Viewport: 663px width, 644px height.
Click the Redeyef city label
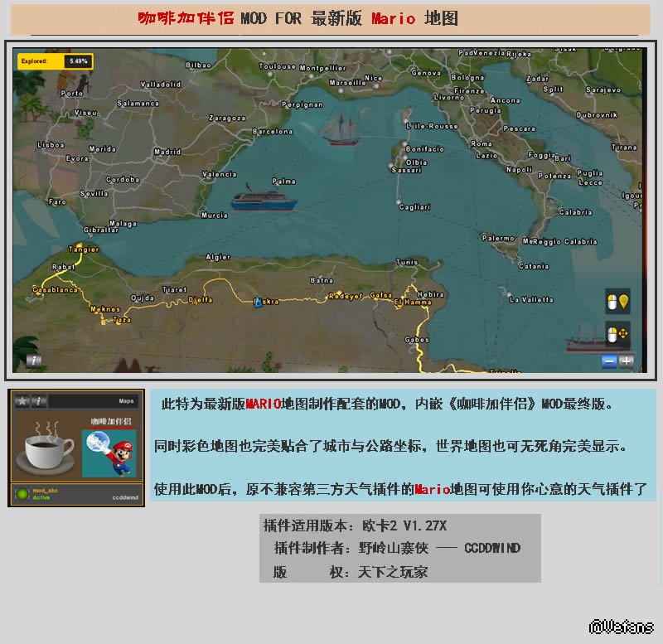point(346,296)
